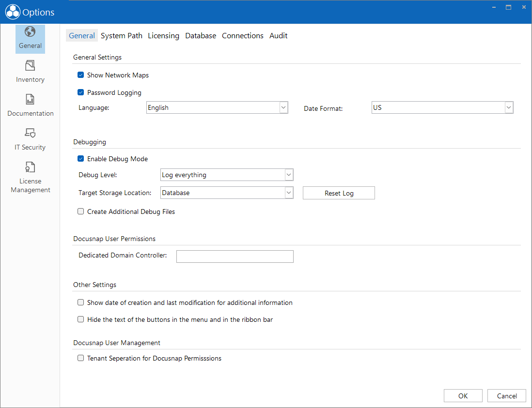Open the Documentation chart icon in sidebar
The image size is (532, 408).
pyautogui.click(x=30, y=99)
